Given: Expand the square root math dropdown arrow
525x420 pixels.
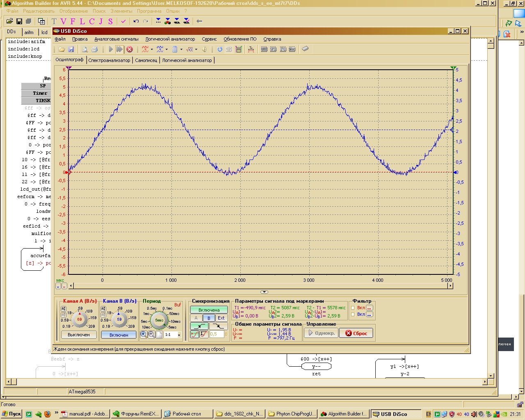Looking at the screenshot, I should click(x=196, y=50).
